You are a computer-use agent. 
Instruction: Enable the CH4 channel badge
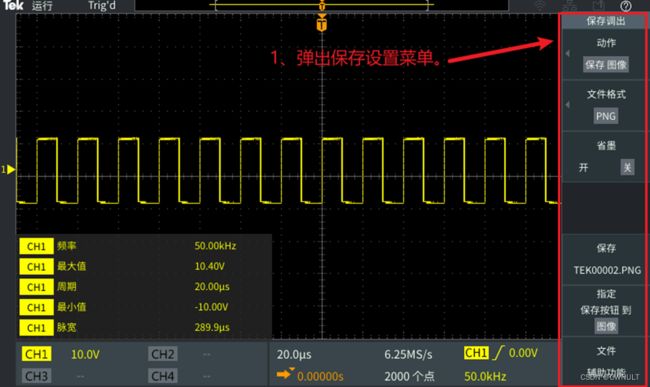click(x=162, y=376)
